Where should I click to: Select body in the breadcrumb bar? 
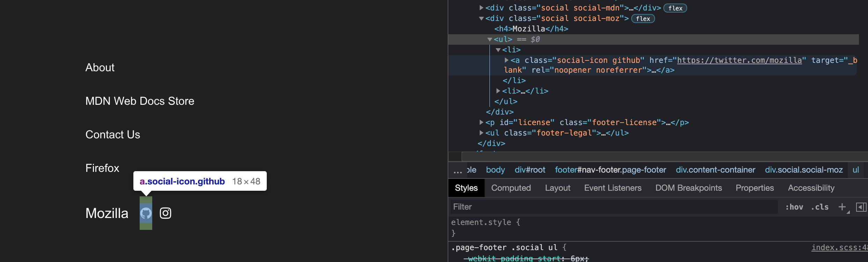[x=495, y=170]
